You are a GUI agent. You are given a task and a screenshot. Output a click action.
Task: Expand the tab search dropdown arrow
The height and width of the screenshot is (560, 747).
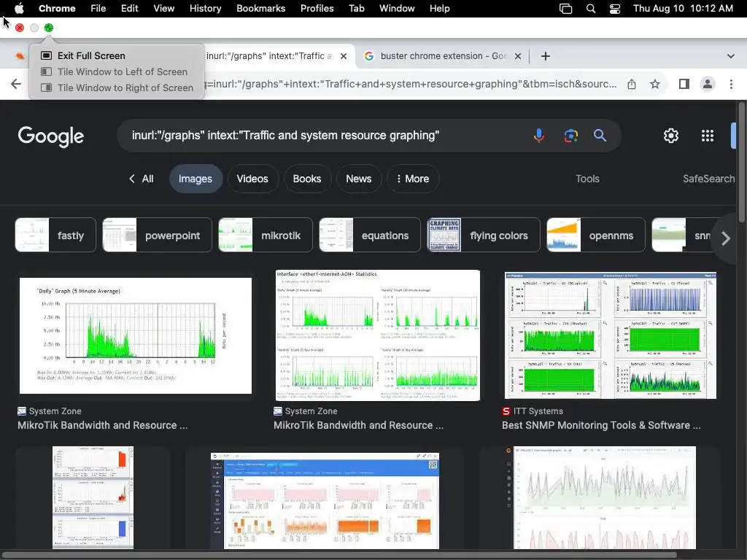pos(731,56)
